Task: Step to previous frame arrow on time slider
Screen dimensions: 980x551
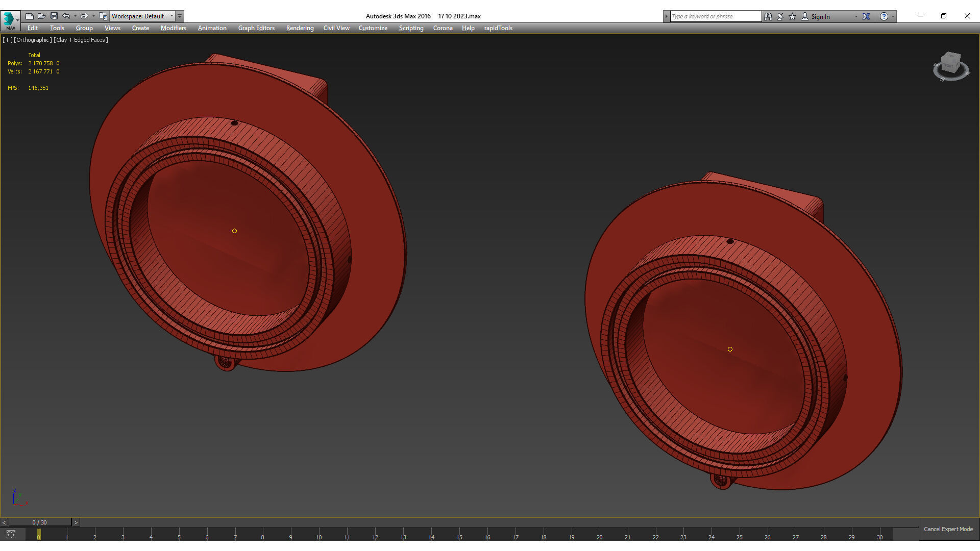Action: coord(4,522)
